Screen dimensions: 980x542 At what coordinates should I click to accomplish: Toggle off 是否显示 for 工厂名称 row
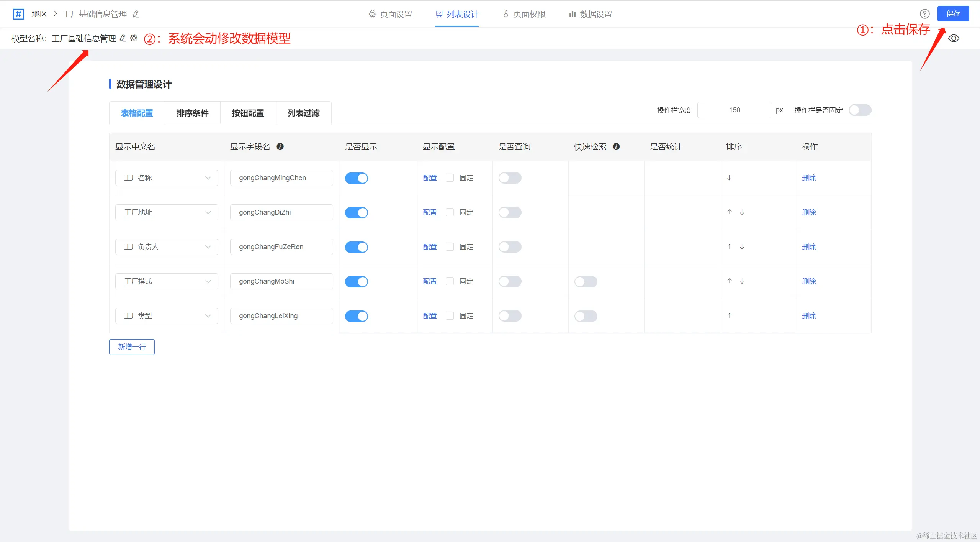tap(356, 178)
